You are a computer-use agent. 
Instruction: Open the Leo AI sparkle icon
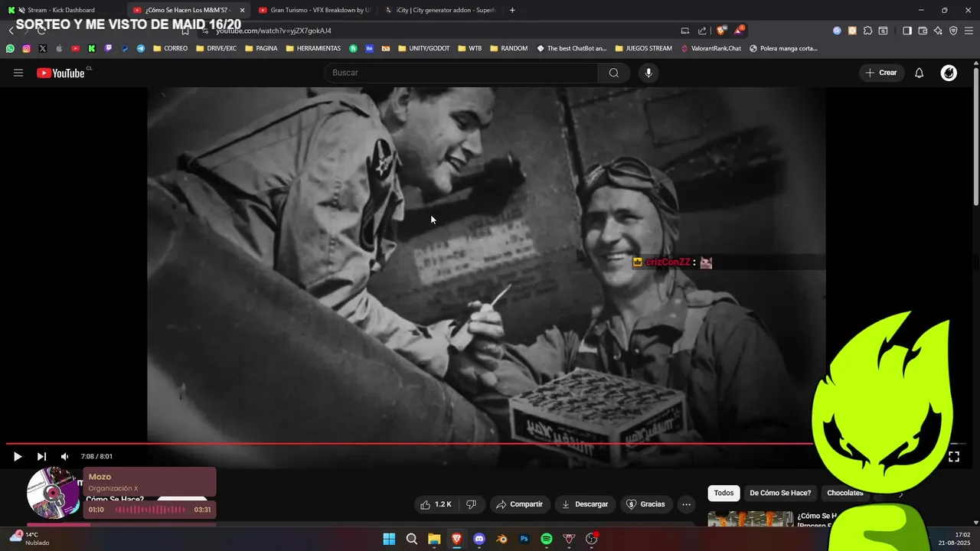pyautogui.click(x=938, y=31)
